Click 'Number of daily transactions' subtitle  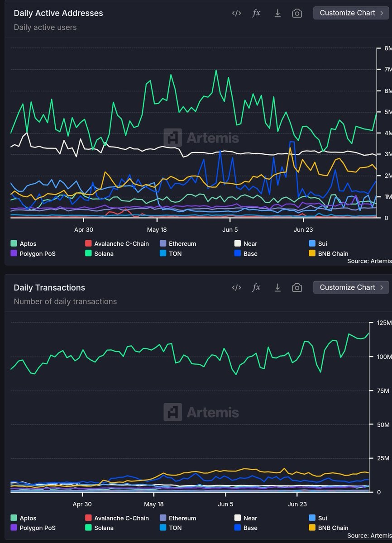pyautogui.click(x=65, y=301)
